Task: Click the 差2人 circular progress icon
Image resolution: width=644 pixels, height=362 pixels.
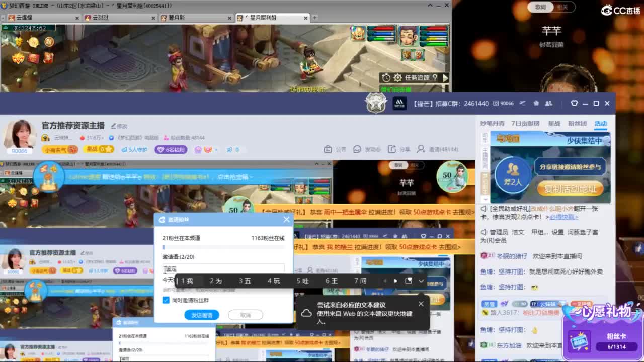Action: [513, 174]
